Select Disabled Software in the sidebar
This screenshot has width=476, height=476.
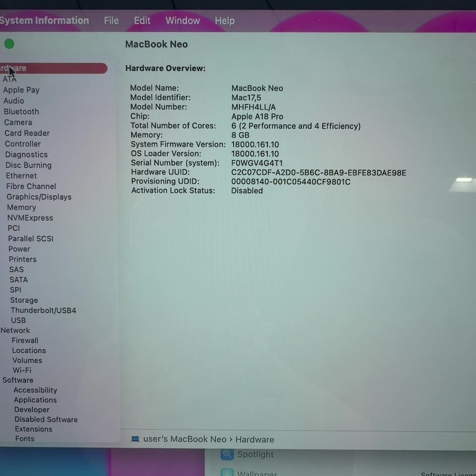point(46,419)
